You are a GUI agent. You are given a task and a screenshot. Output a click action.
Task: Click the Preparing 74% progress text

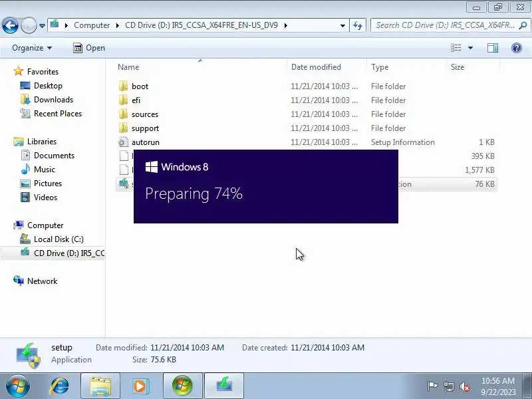pyautogui.click(x=194, y=194)
